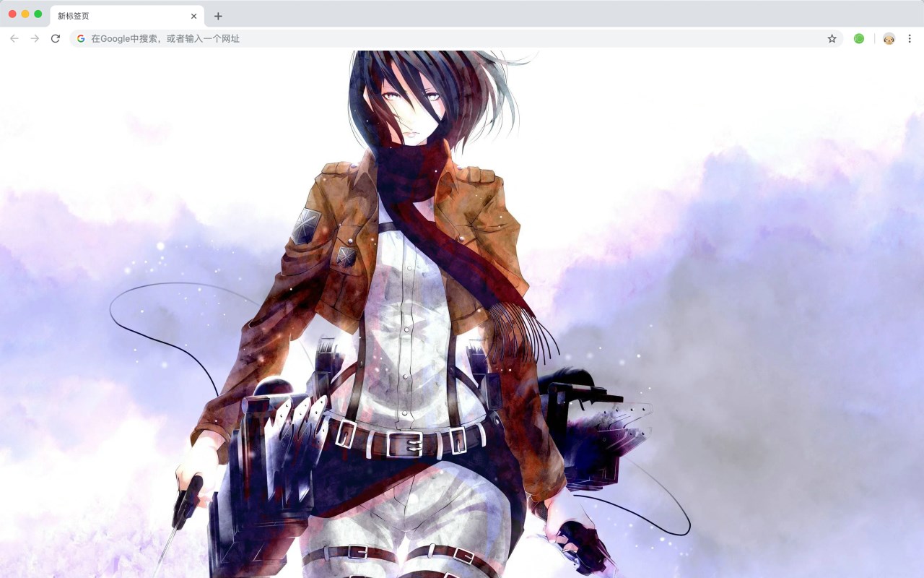Close the 新标签页 tab
924x578 pixels.
click(193, 16)
